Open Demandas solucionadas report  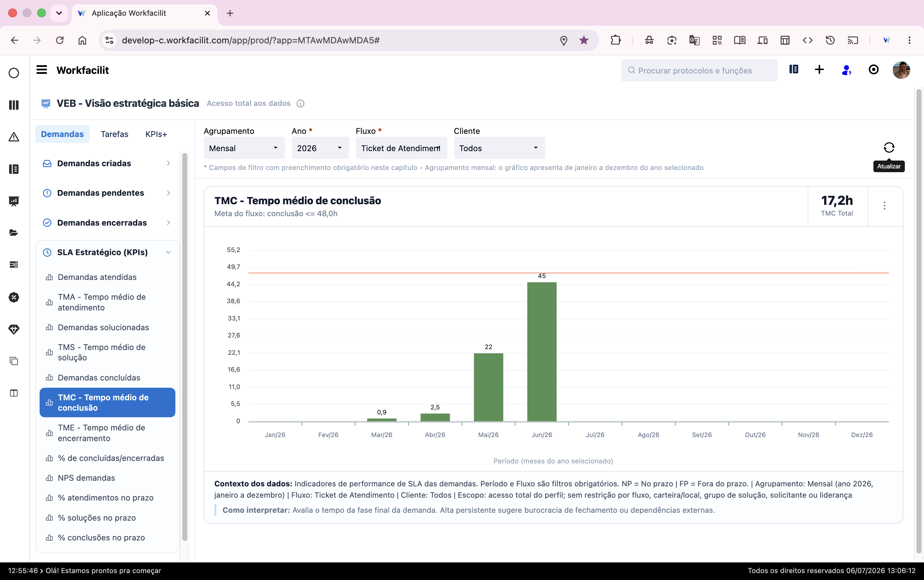pyautogui.click(x=107, y=328)
